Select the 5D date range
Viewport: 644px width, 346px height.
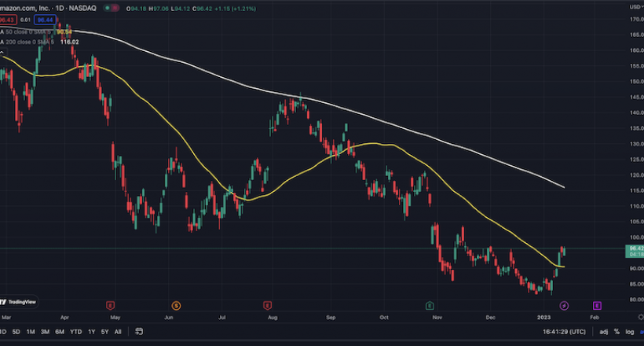coord(16,332)
